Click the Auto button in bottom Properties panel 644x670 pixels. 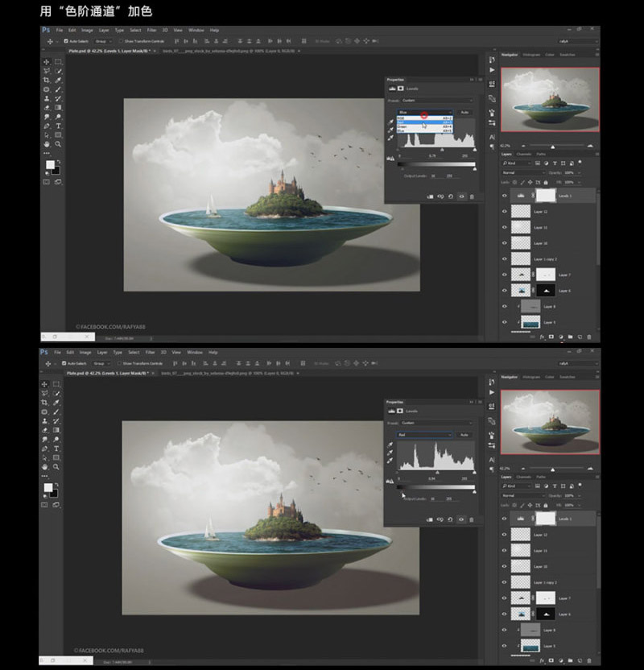pyautogui.click(x=464, y=435)
